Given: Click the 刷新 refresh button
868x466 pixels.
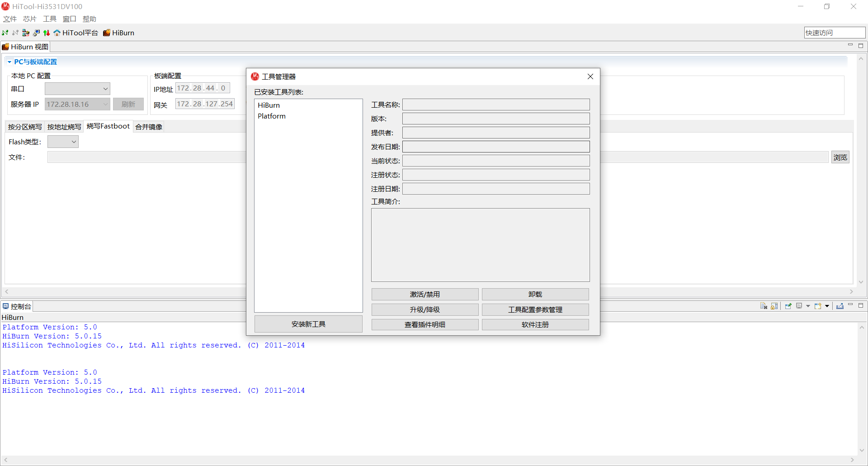Looking at the screenshot, I should point(128,104).
